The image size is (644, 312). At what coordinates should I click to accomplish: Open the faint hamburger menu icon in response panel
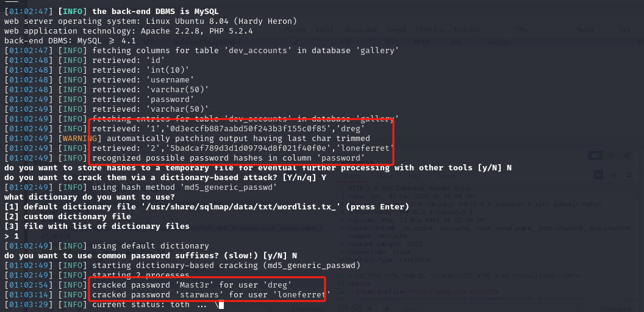click(629, 175)
